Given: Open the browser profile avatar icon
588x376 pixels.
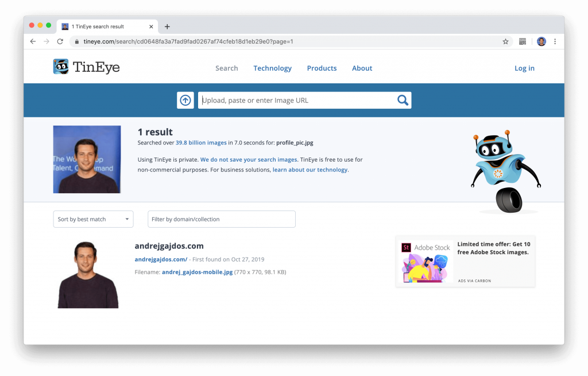Looking at the screenshot, I should tap(540, 41).
